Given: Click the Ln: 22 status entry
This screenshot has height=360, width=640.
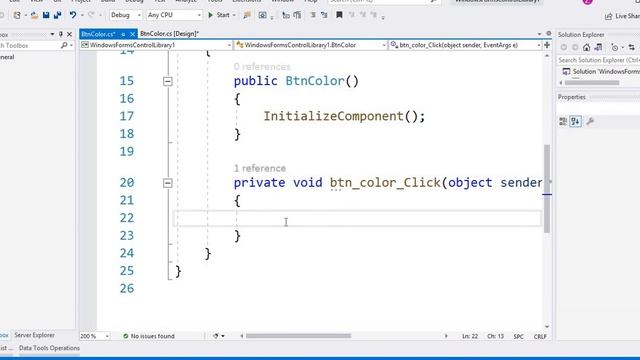Looking at the screenshot, I should pos(470,336).
